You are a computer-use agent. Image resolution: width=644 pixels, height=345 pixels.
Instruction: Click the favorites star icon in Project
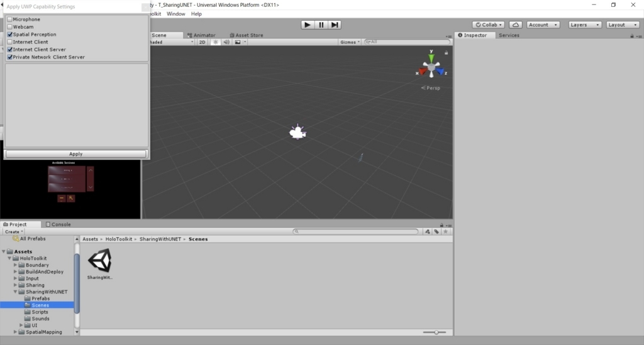(445, 231)
